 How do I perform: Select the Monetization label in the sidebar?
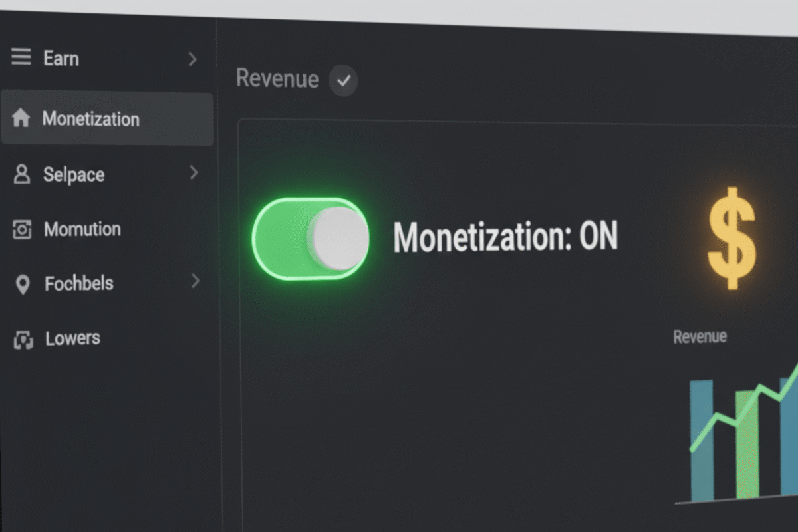click(91, 120)
